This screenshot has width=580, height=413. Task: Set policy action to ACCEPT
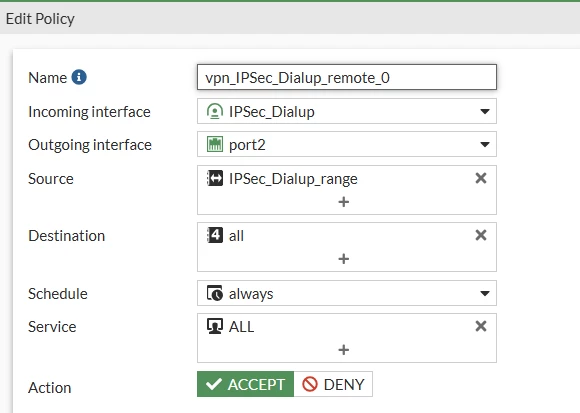point(245,384)
